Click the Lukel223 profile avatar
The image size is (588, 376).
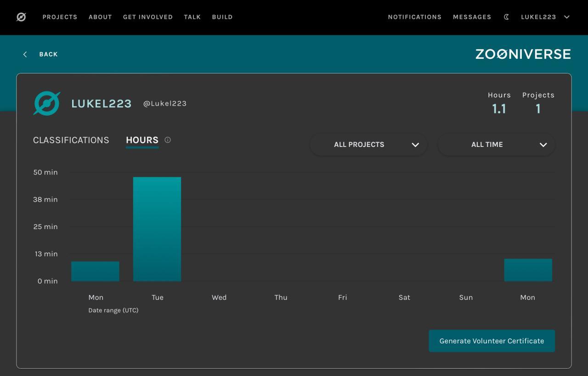coord(47,103)
